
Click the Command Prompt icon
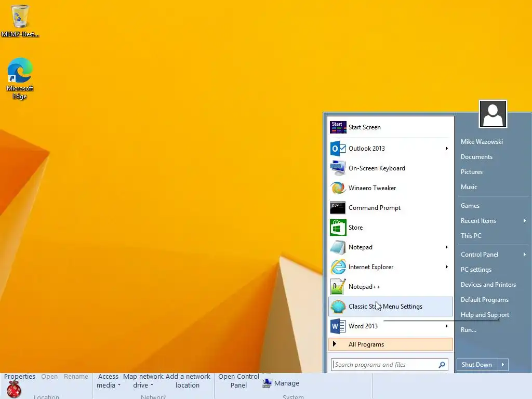[x=338, y=208]
